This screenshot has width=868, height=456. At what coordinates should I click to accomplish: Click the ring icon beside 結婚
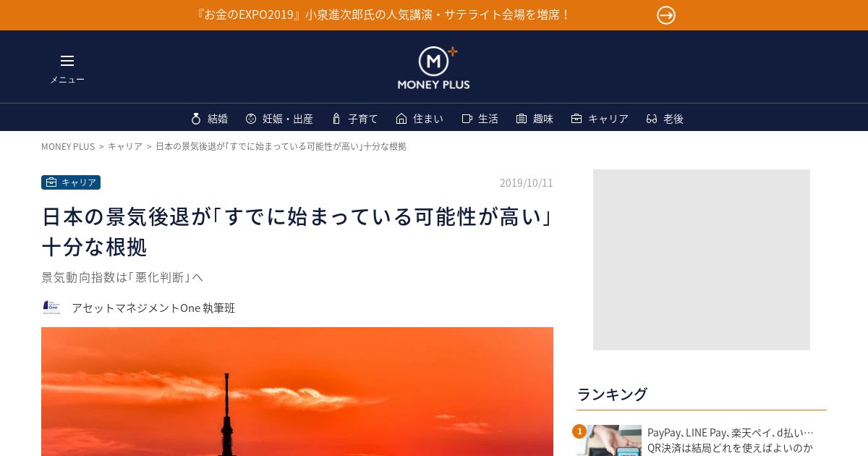coord(196,119)
